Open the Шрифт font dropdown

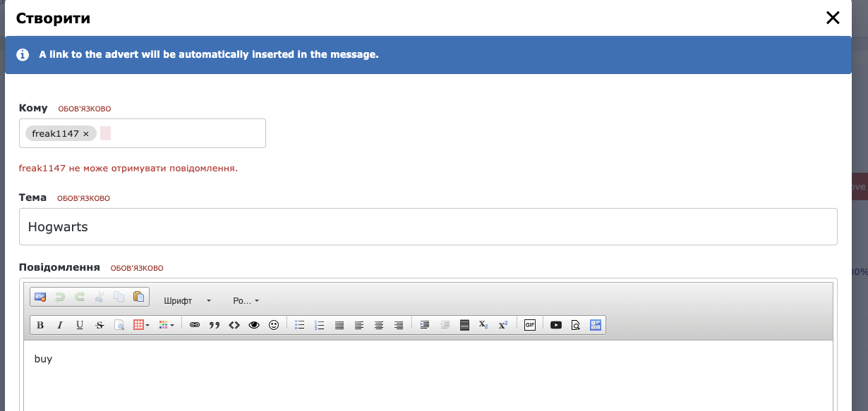(x=187, y=301)
